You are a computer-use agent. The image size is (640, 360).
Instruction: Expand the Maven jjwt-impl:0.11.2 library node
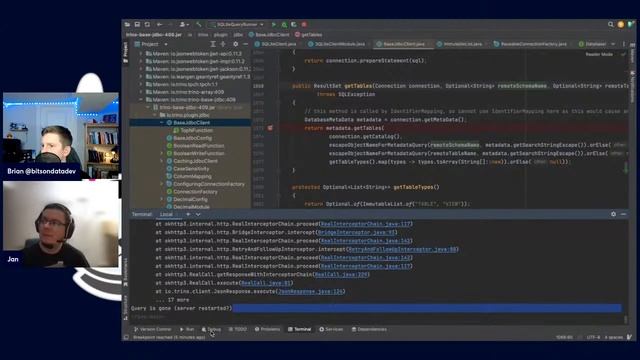(x=141, y=61)
